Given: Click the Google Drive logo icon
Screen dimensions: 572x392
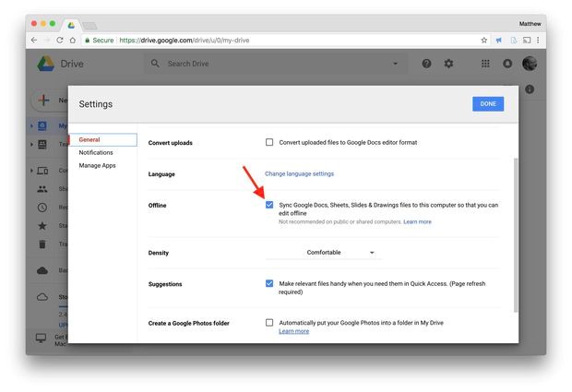Looking at the screenshot, I should click(x=45, y=64).
